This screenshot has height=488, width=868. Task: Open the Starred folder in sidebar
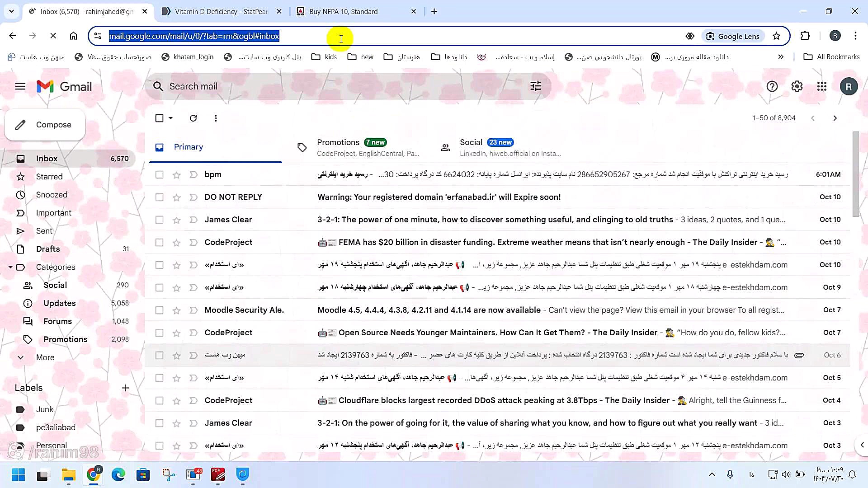tap(49, 177)
